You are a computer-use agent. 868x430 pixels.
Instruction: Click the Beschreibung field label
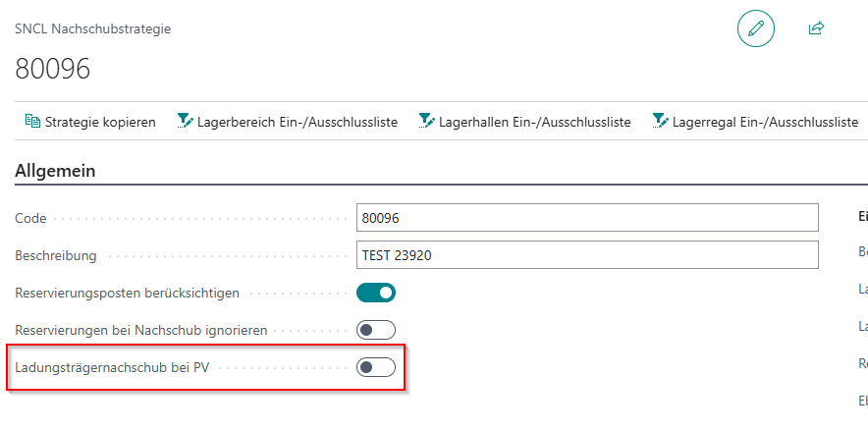(56, 256)
